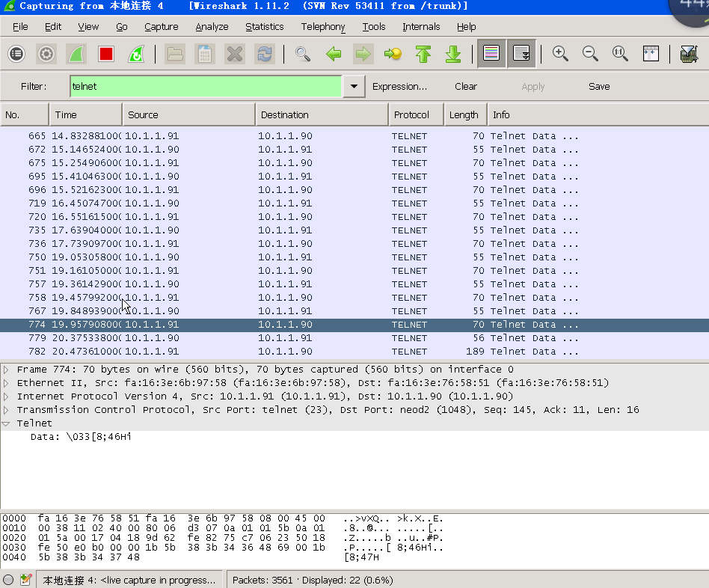Image resolution: width=709 pixels, height=588 pixels.
Task: Expand Internet Protocol Version 4 section
Action: click(x=6, y=396)
